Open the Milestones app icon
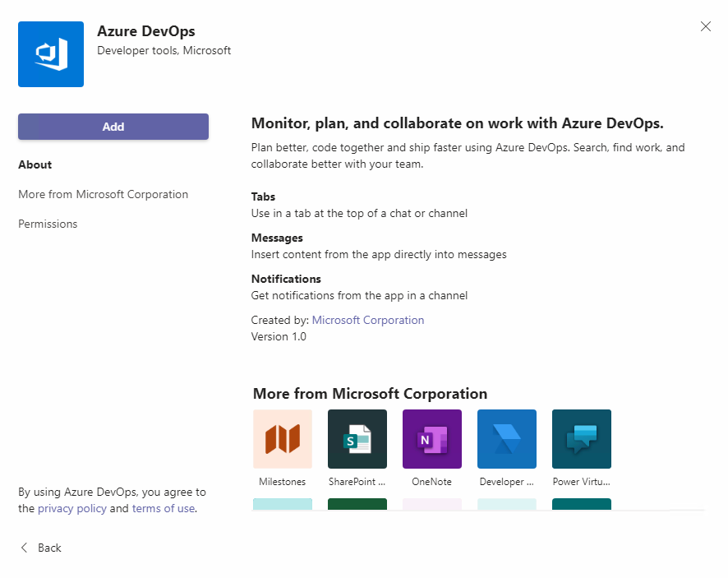Screen dimensions: 728x578 click(283, 438)
